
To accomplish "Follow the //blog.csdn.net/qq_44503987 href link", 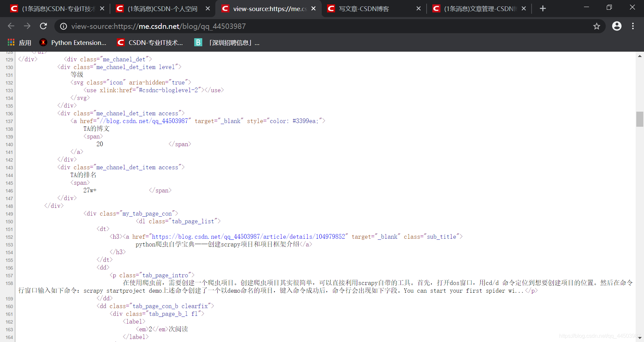I will pyautogui.click(x=144, y=121).
